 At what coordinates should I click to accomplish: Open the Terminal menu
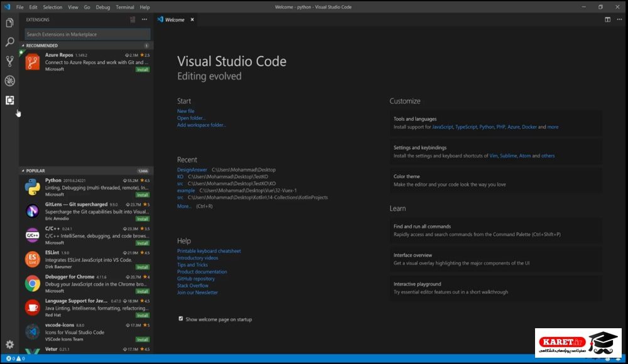(125, 7)
